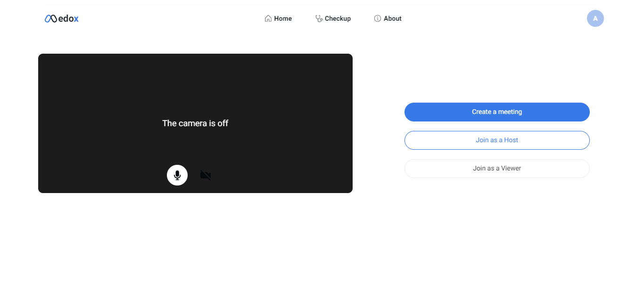Viewport: 644px width, 307px height.
Task: Choose Join as a Host
Action: (x=497, y=140)
